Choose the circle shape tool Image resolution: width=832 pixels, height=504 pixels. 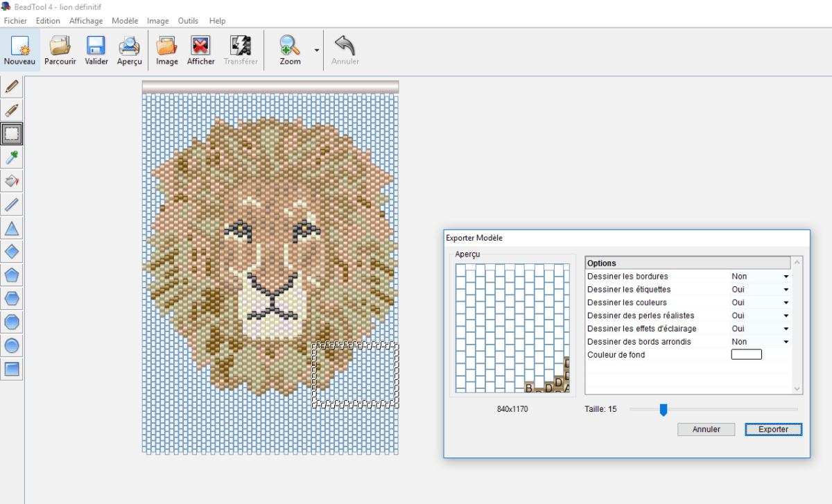[12, 345]
